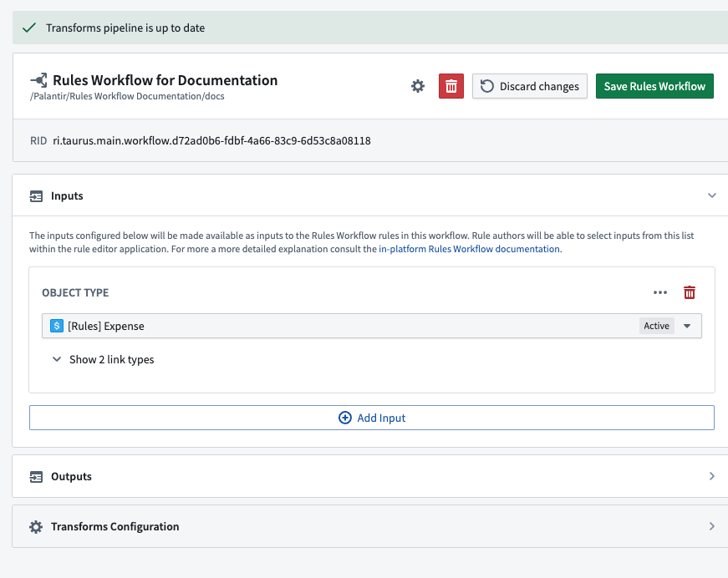The height and width of the screenshot is (578, 728).
Task: Click the [Rules] Expense dollar icon
Action: (x=57, y=326)
